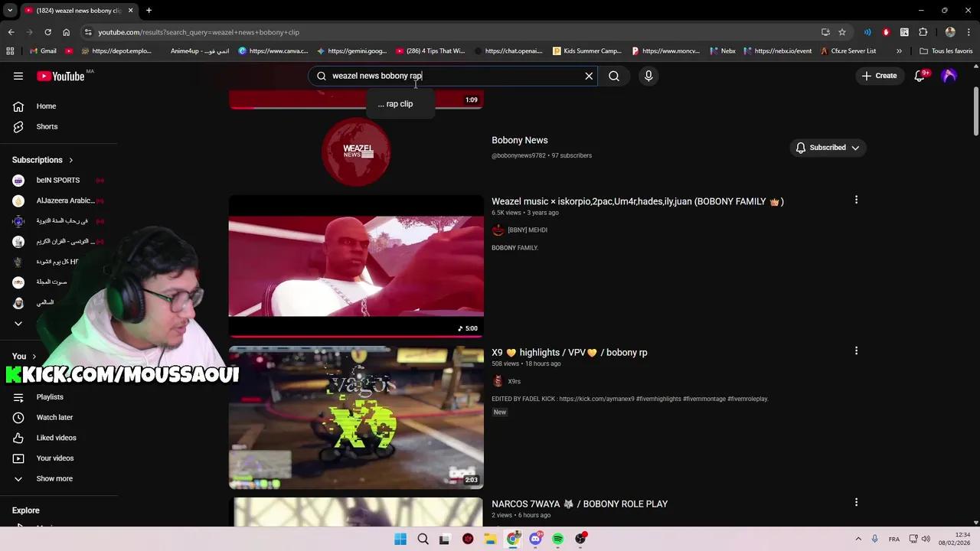Open the Gmail bookmark
980x551 pixels.
[x=43, y=51]
